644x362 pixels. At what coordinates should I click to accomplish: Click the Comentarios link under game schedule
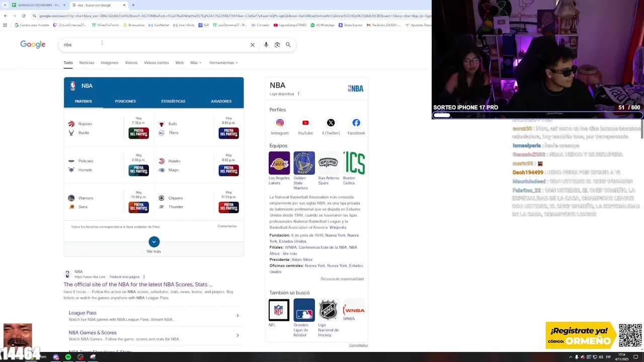pyautogui.click(x=227, y=226)
